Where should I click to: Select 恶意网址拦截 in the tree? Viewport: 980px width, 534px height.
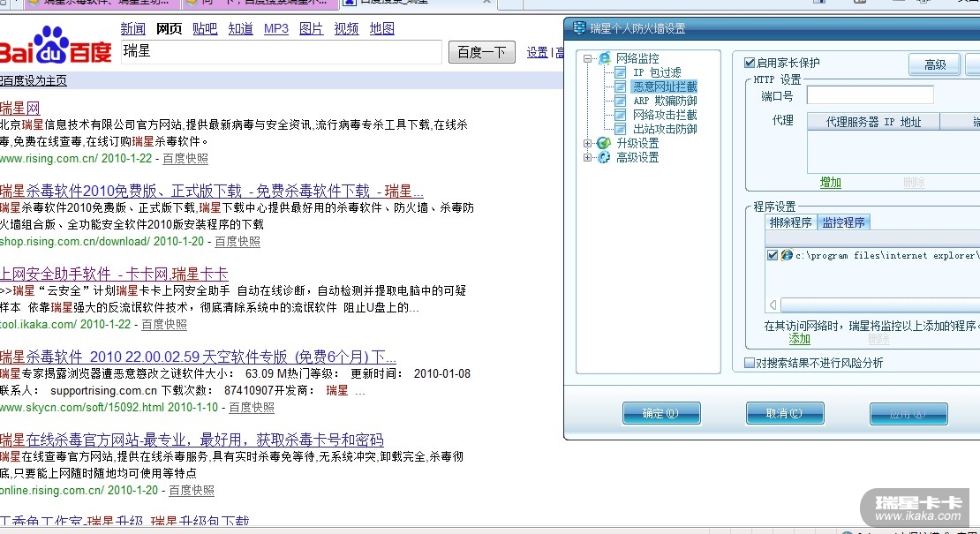(665, 86)
